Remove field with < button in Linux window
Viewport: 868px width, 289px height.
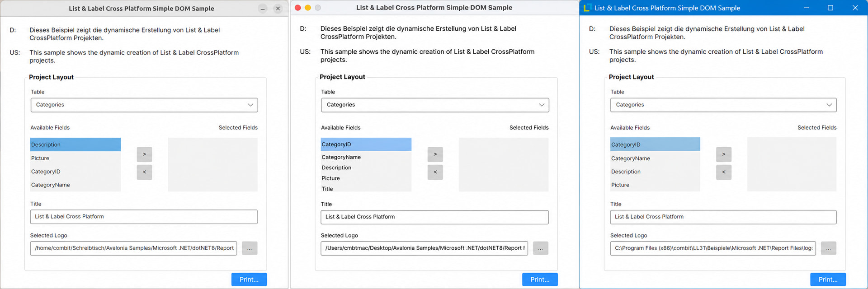pyautogui.click(x=144, y=172)
